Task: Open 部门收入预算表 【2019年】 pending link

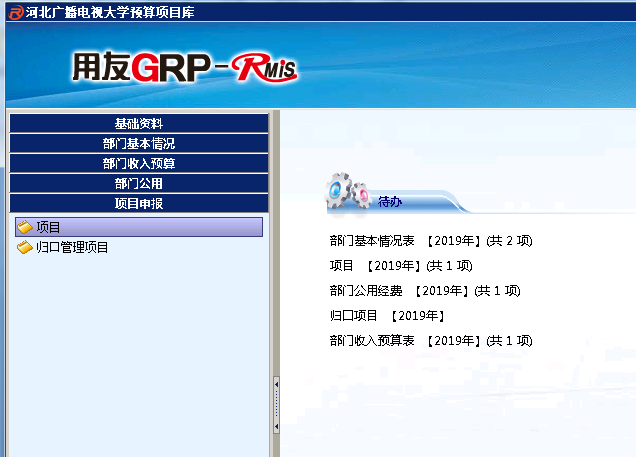Action: [x=430, y=341]
